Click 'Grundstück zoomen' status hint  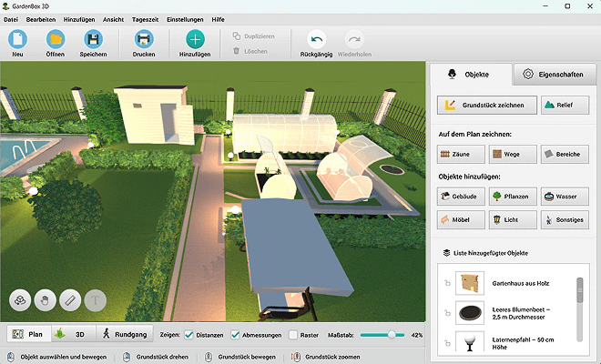332,357
